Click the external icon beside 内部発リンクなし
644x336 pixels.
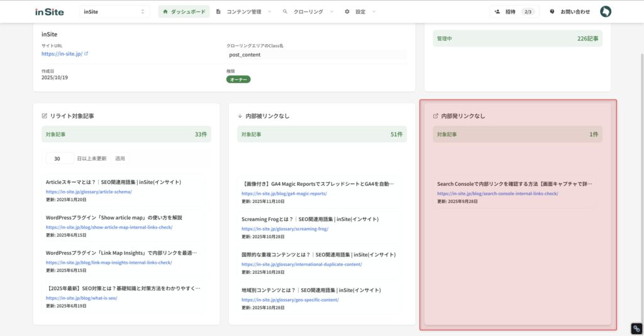436,116
